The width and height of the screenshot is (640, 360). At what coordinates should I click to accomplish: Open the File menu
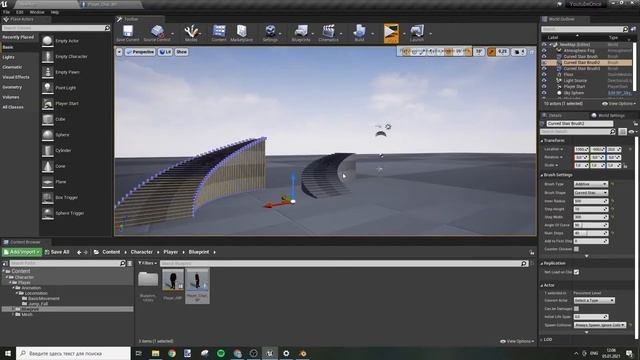coord(7,12)
